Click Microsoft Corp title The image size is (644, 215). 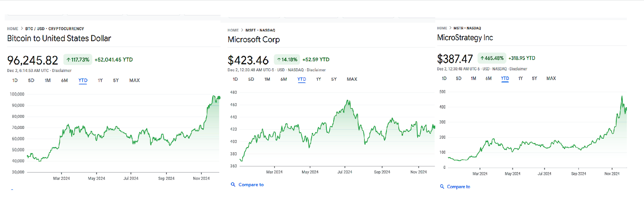254,40
